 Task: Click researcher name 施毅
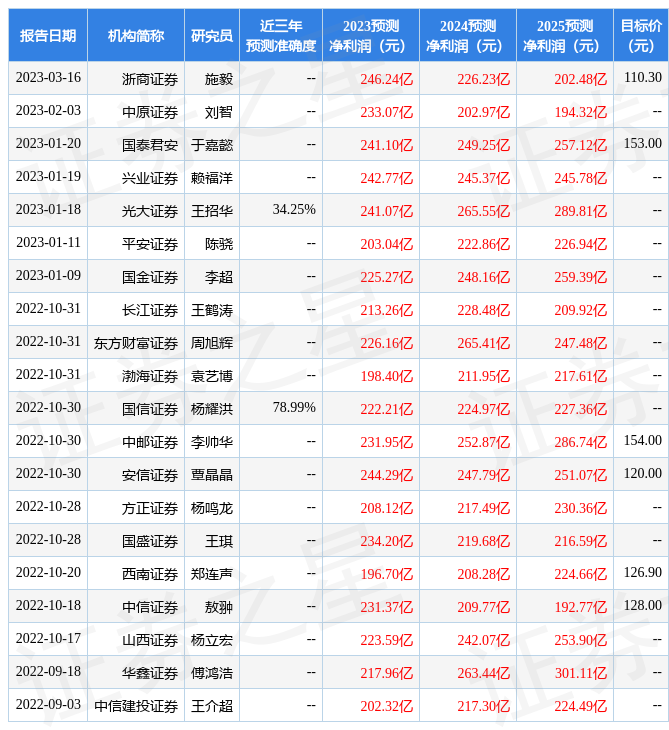219,79
